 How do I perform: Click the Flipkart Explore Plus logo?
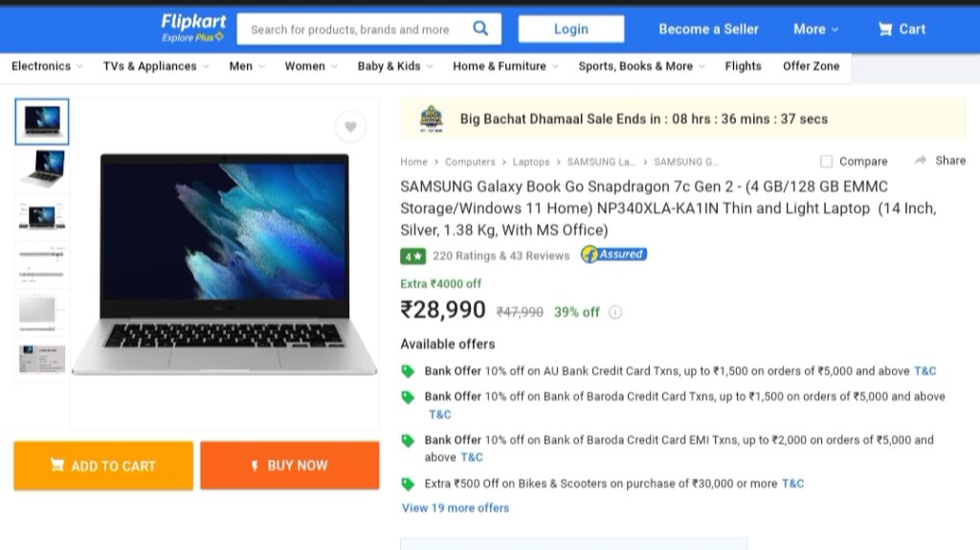point(193,28)
